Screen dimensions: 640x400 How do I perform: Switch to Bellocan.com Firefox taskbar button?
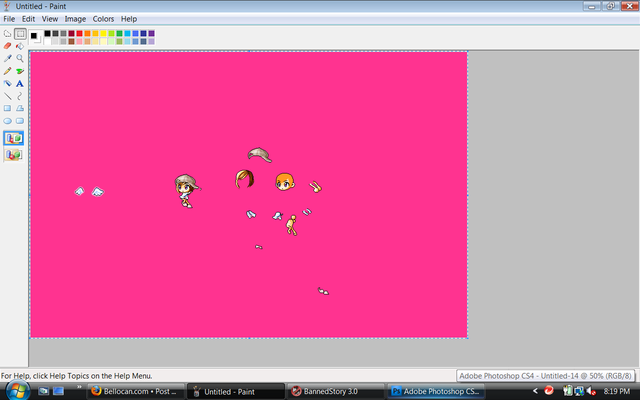pyautogui.click(x=134, y=391)
